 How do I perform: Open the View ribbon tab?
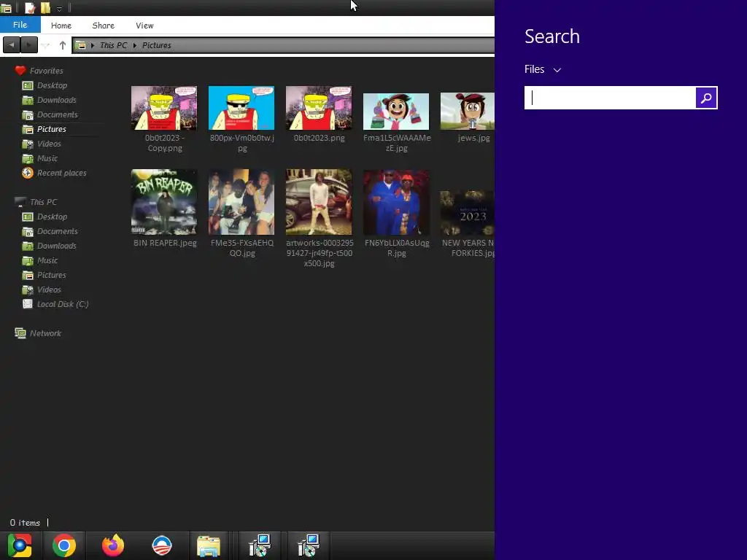click(144, 26)
